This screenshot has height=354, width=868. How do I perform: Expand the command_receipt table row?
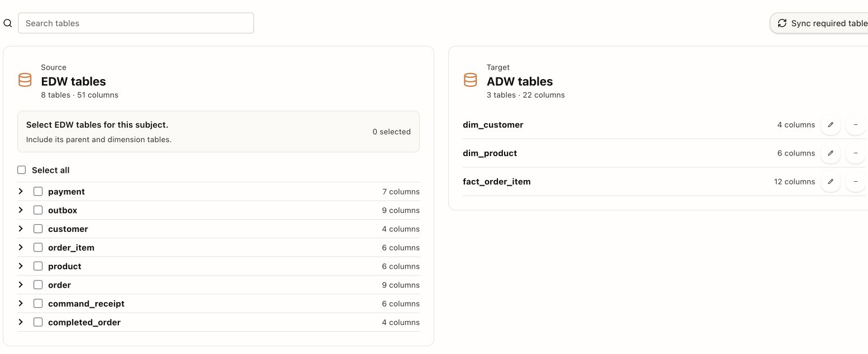(x=21, y=303)
